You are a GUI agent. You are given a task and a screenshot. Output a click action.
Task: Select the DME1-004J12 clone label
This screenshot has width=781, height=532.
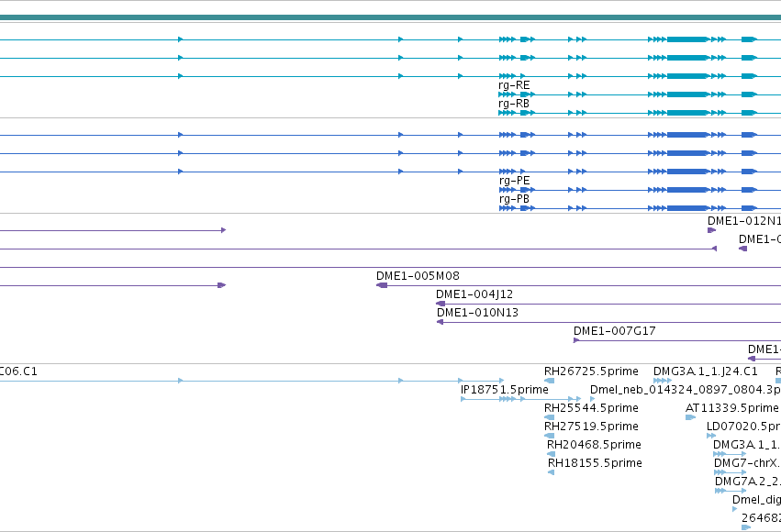[474, 294]
